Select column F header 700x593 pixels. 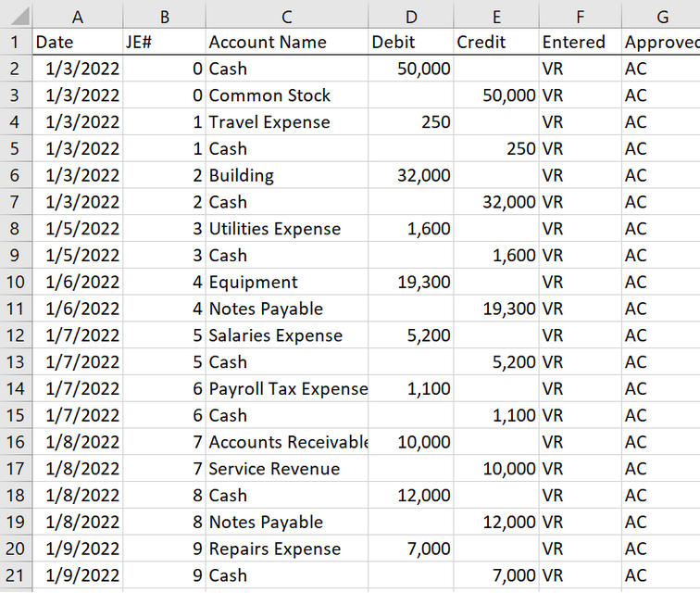point(580,16)
